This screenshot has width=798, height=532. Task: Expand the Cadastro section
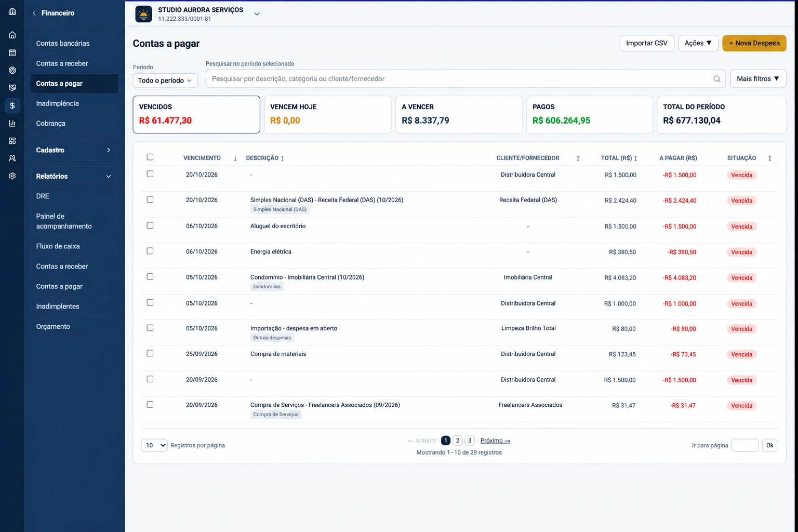point(74,150)
